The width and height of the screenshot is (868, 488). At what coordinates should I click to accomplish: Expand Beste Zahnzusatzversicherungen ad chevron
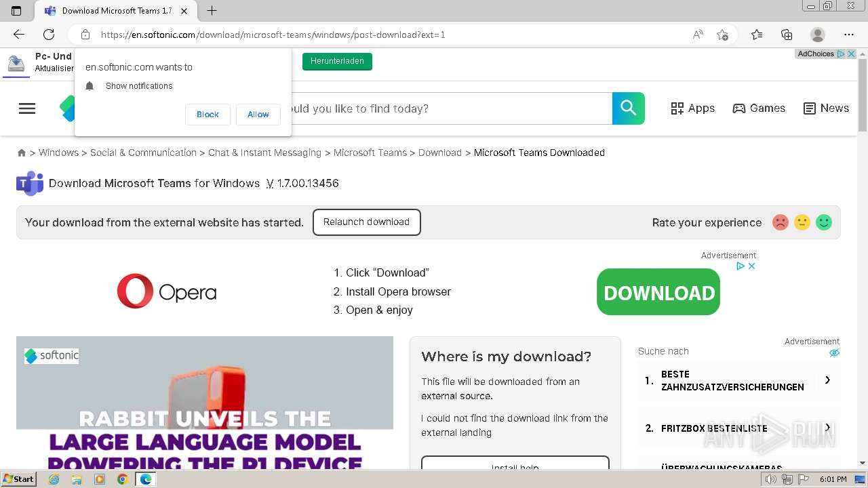click(x=827, y=380)
